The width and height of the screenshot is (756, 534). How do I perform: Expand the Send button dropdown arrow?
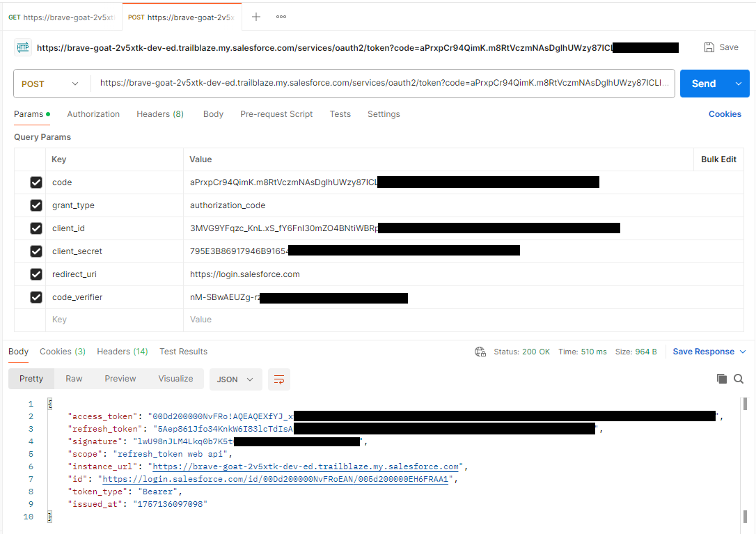738,84
